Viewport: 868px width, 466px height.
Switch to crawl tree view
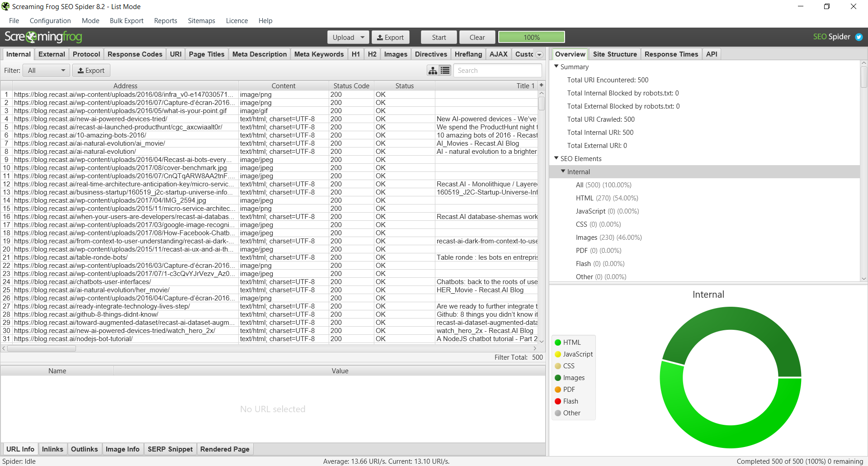433,70
